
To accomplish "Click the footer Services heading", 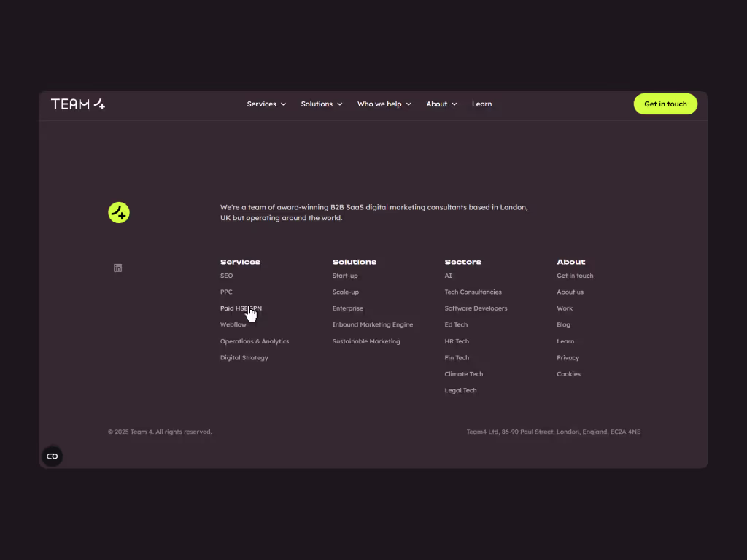I will [x=240, y=262].
